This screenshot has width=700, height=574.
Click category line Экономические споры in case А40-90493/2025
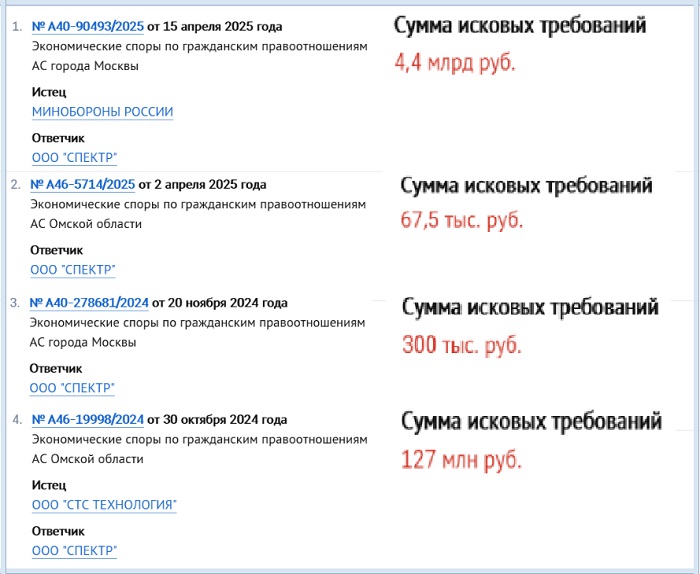[200, 46]
